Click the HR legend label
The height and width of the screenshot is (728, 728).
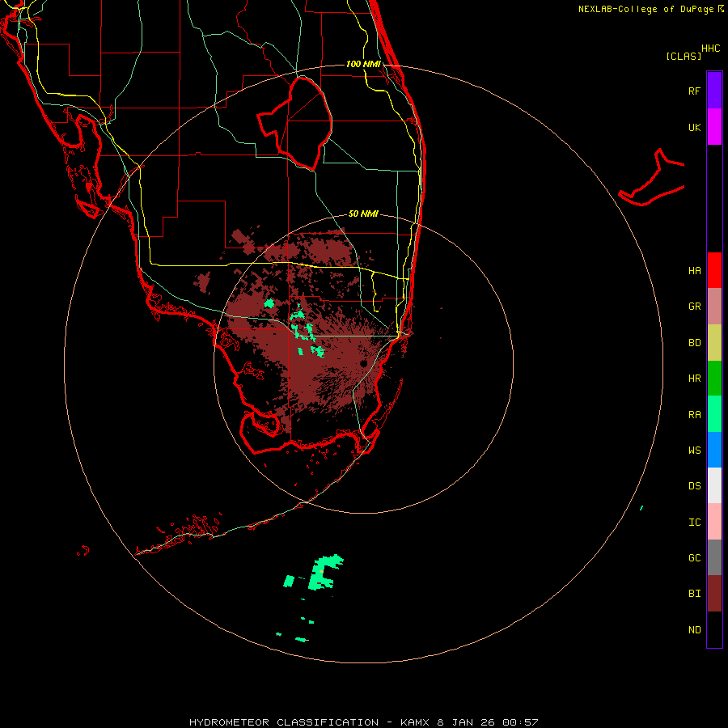[694, 378]
